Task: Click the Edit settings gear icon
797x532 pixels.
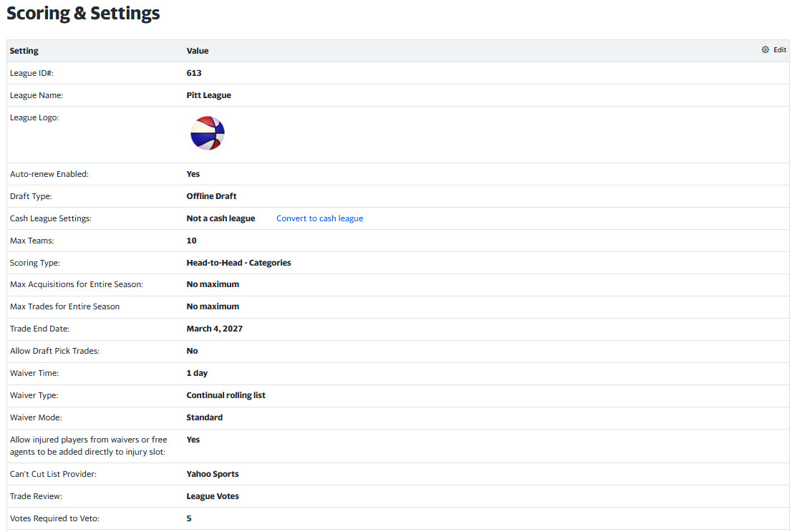Action: click(765, 50)
